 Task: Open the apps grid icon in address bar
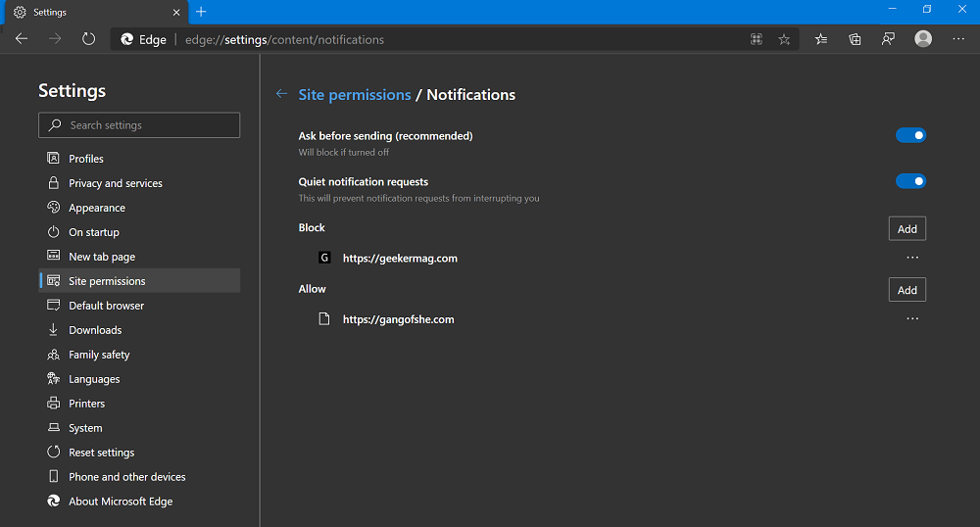point(757,39)
